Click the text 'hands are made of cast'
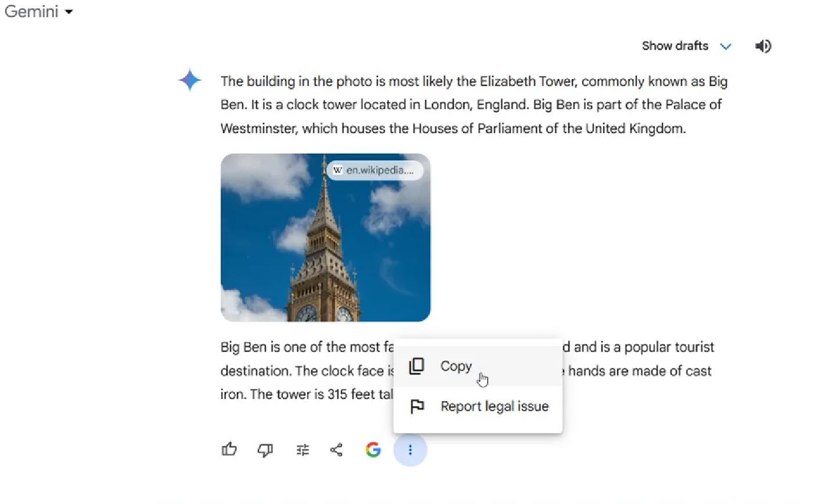 pos(640,371)
